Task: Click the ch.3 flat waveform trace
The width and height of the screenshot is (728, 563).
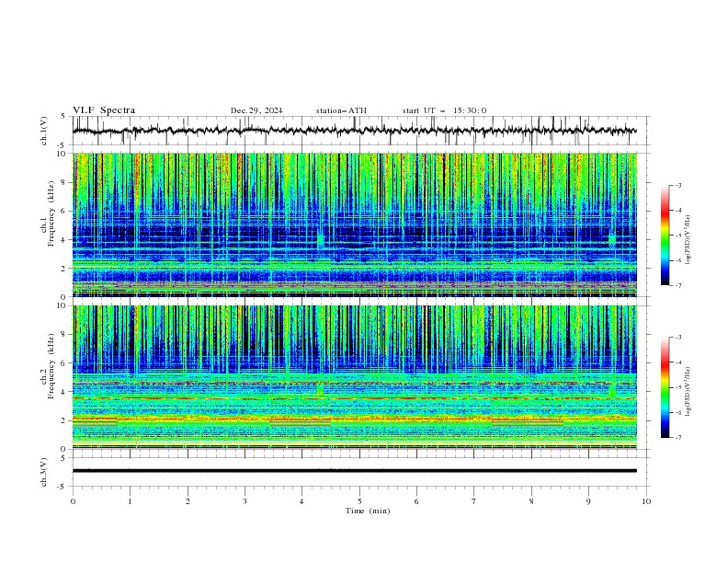Action: pos(354,471)
